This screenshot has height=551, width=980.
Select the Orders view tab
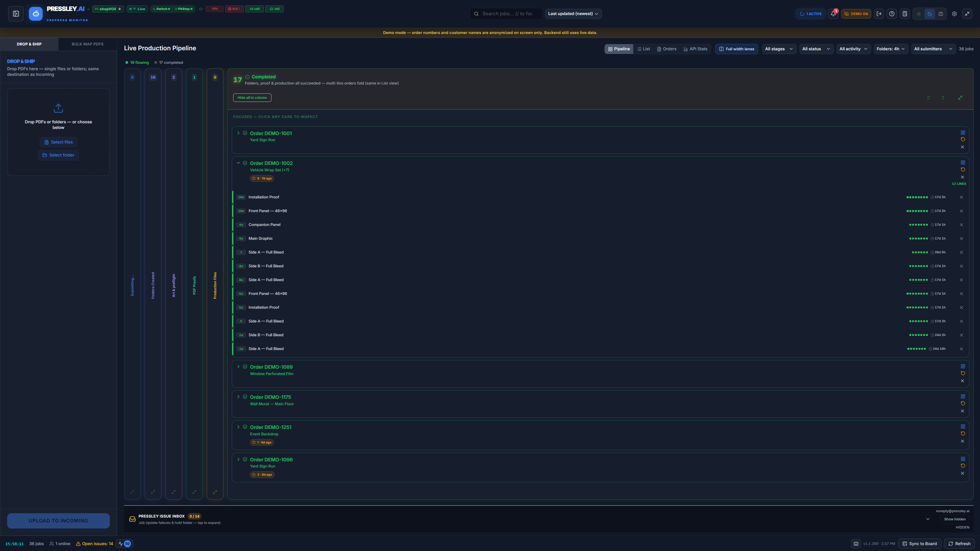point(666,49)
